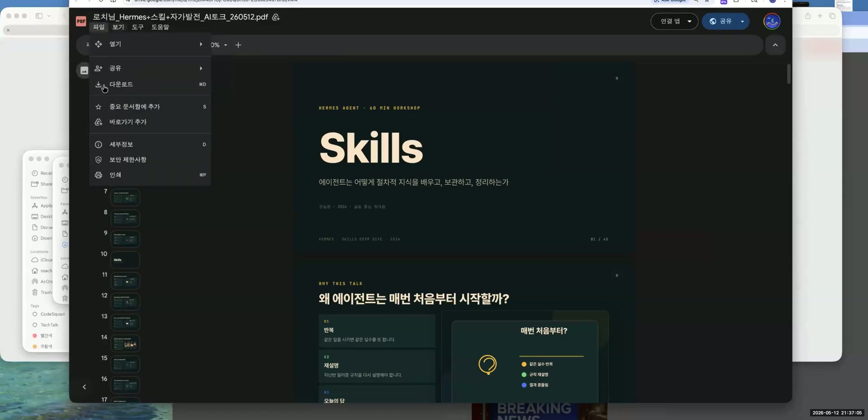This screenshot has width=868, height=420.
Task: Click the red PDF file icon
Action: pyautogui.click(x=81, y=21)
